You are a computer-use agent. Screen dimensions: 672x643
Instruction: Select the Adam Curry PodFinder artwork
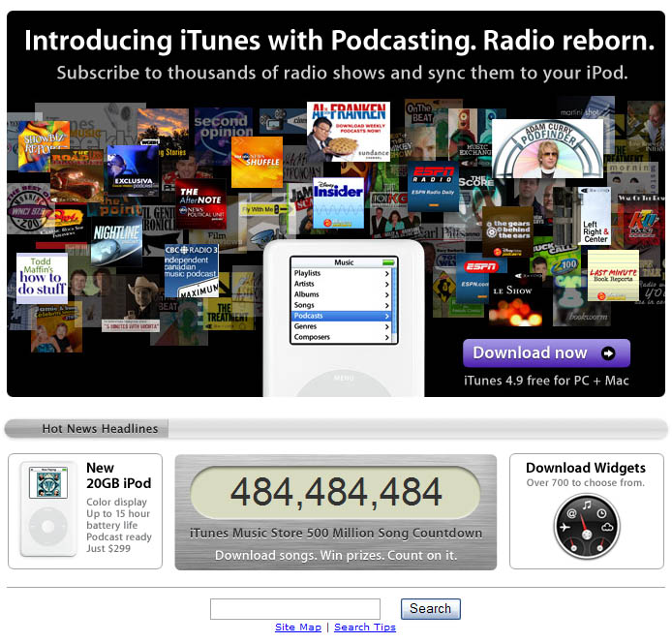547,149
